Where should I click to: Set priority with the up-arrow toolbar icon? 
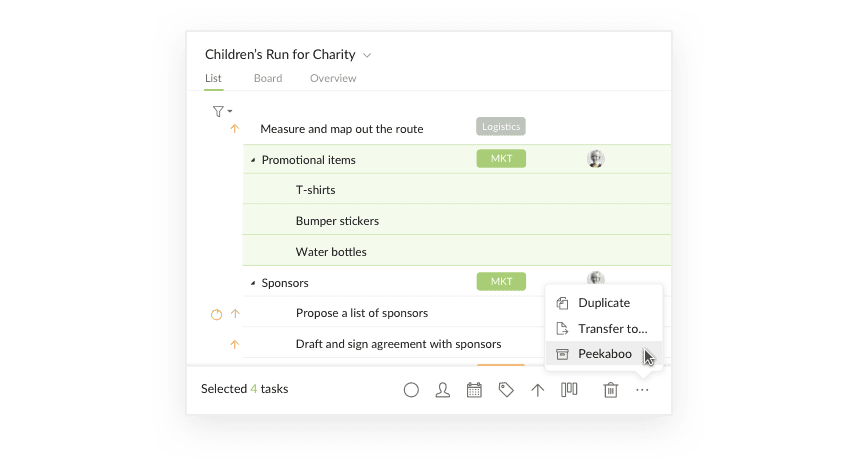pyautogui.click(x=538, y=390)
